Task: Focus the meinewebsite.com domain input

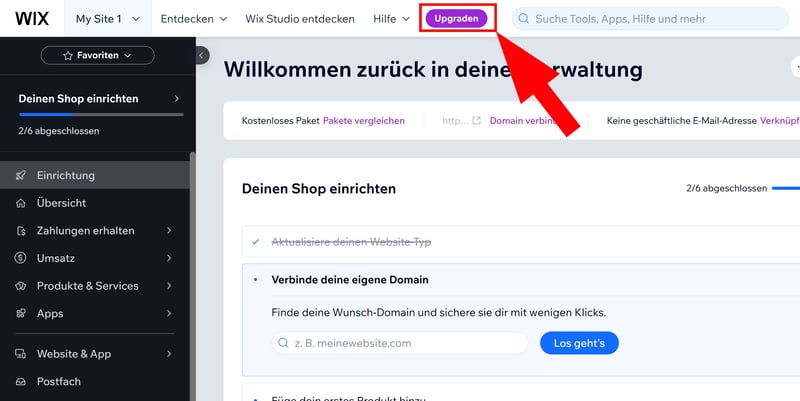Action: click(x=400, y=343)
